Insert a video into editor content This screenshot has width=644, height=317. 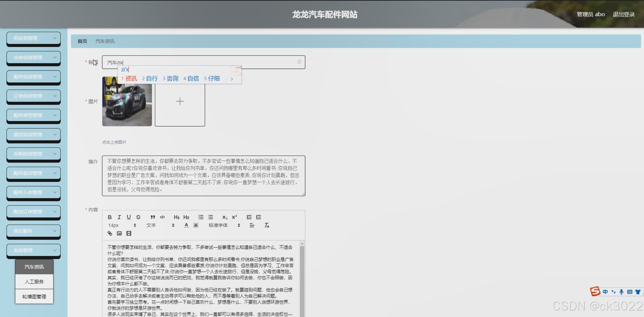point(129,233)
